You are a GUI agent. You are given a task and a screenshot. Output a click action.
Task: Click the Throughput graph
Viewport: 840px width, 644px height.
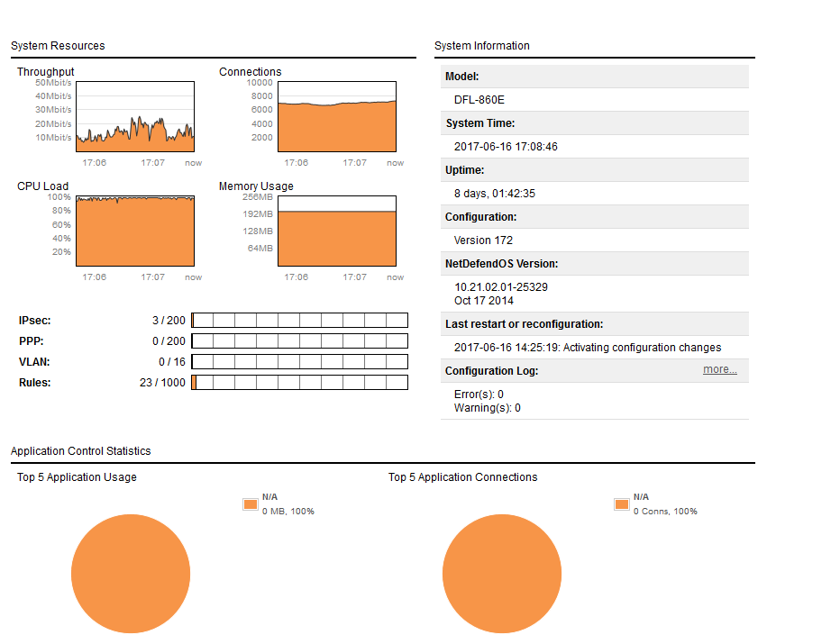point(135,116)
